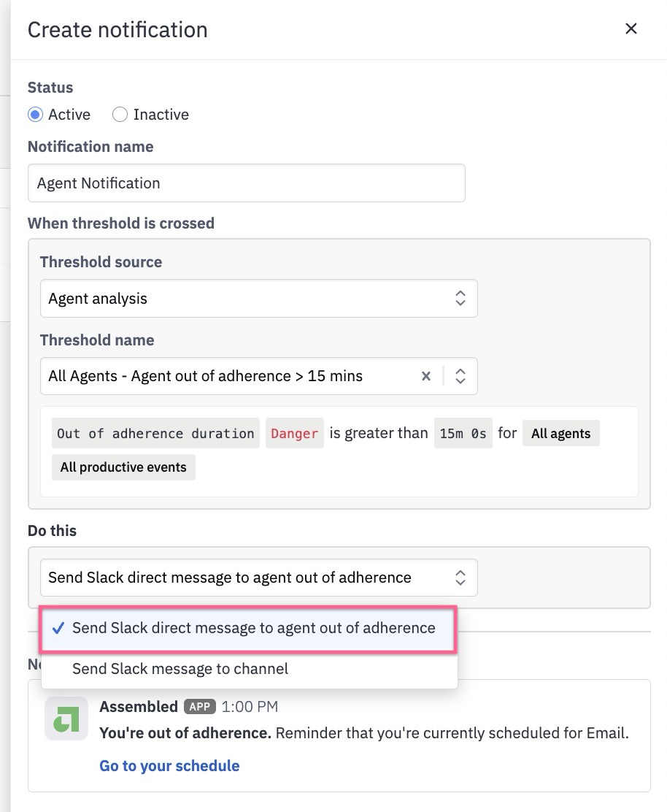Select the Inactive status radio button

tap(120, 115)
